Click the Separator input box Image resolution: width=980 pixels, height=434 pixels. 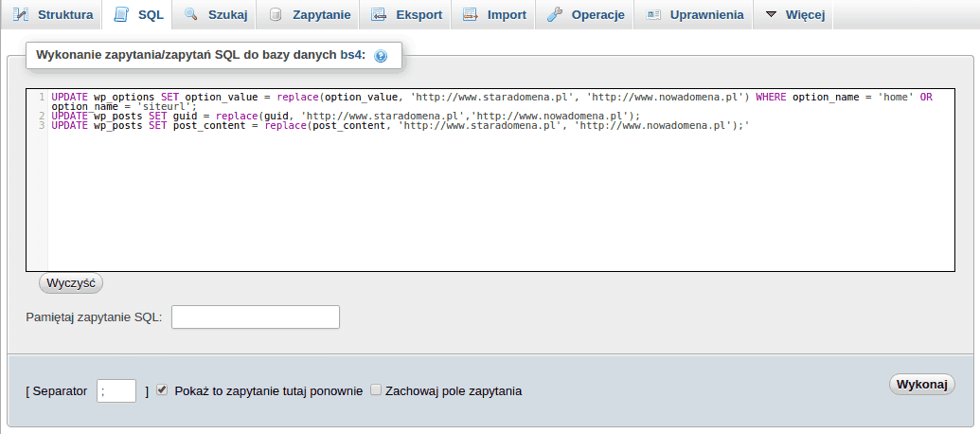pos(116,390)
